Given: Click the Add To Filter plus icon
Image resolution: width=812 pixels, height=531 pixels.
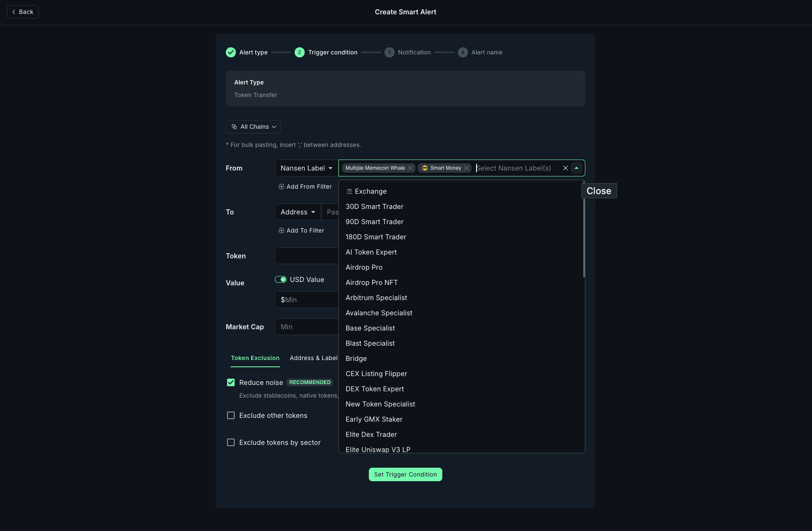Looking at the screenshot, I should 281,230.
